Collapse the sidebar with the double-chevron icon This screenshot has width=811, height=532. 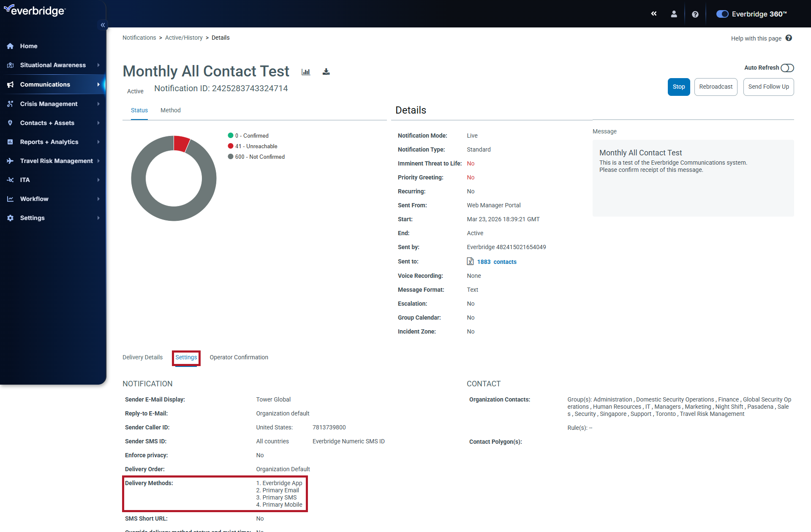click(x=103, y=25)
